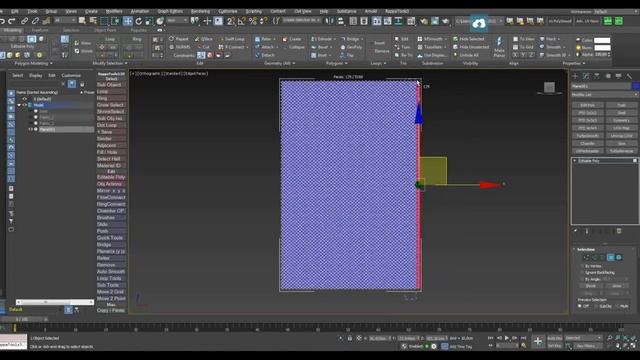Toggle Ignore Backfacing checkbox
Image resolution: width=640 pixels, height=360 pixels.
pos(582,272)
